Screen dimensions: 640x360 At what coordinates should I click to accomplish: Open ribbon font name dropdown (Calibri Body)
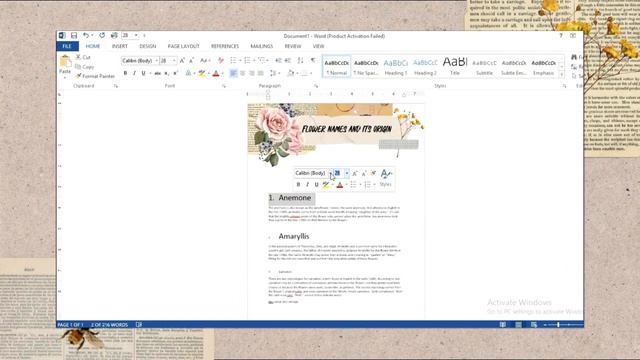point(156,60)
